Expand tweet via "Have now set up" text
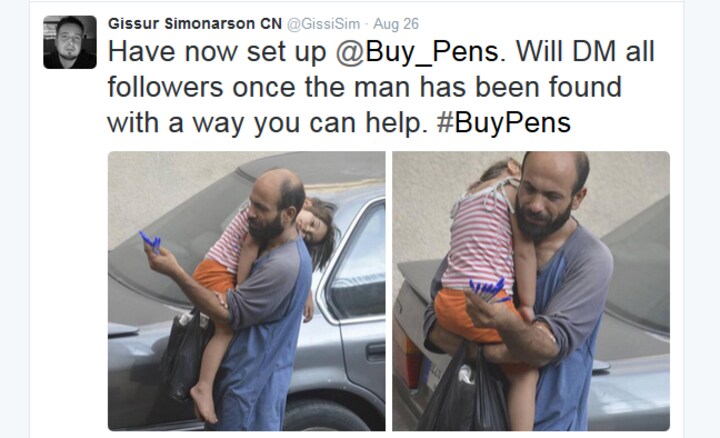The image size is (720, 438). pyautogui.click(x=217, y=52)
